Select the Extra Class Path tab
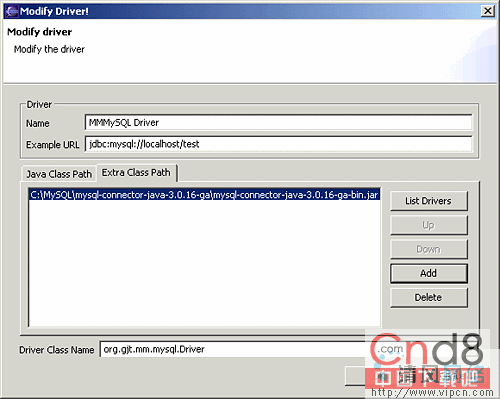The height and width of the screenshot is (399, 500). [136, 173]
